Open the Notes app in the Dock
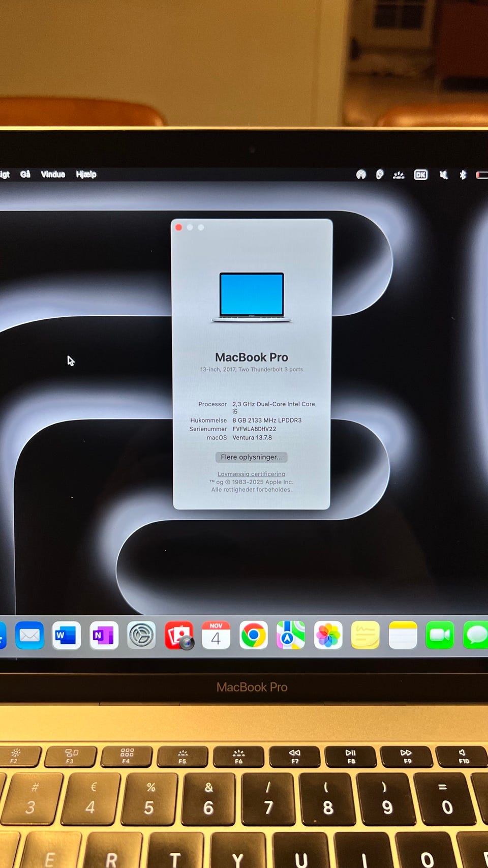 click(403, 635)
